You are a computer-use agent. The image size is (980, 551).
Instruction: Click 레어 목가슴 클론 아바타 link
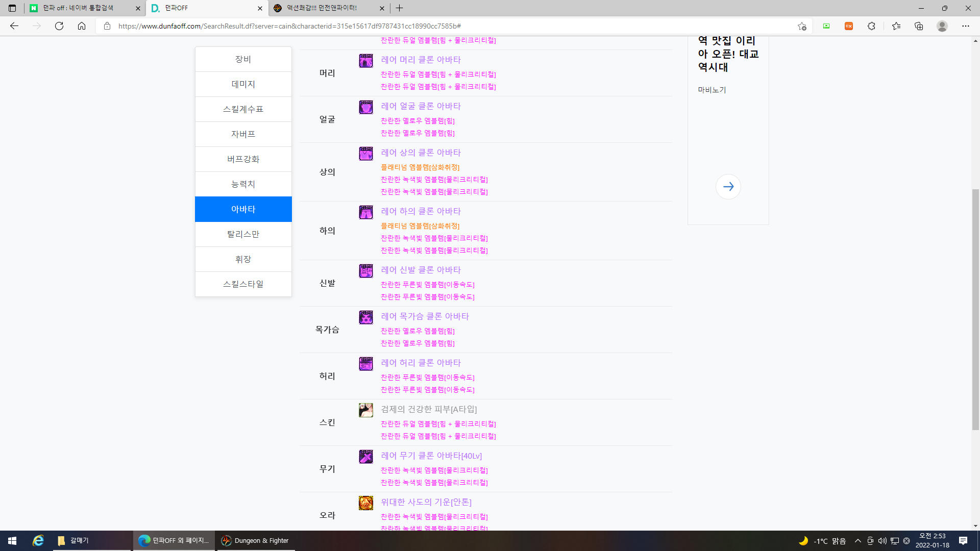[425, 316]
